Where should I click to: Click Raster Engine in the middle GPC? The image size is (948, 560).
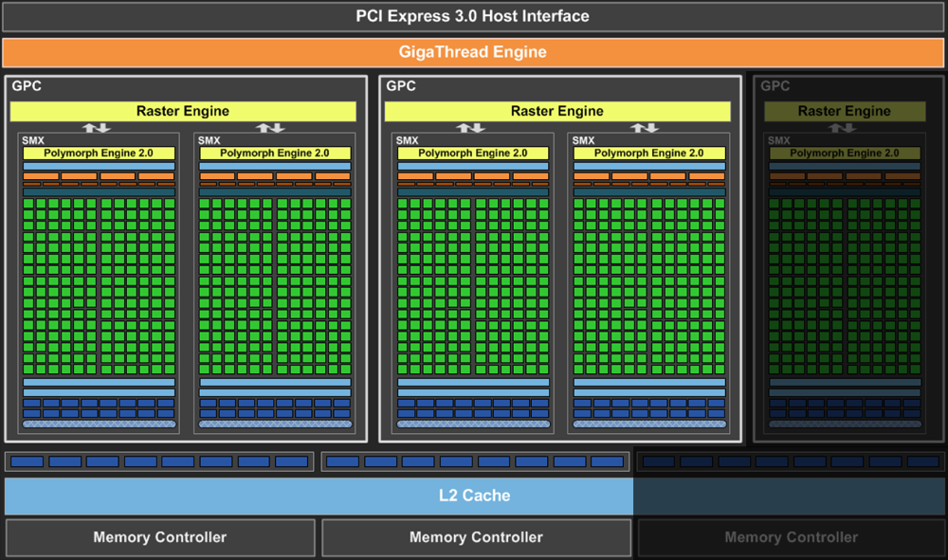tap(557, 111)
